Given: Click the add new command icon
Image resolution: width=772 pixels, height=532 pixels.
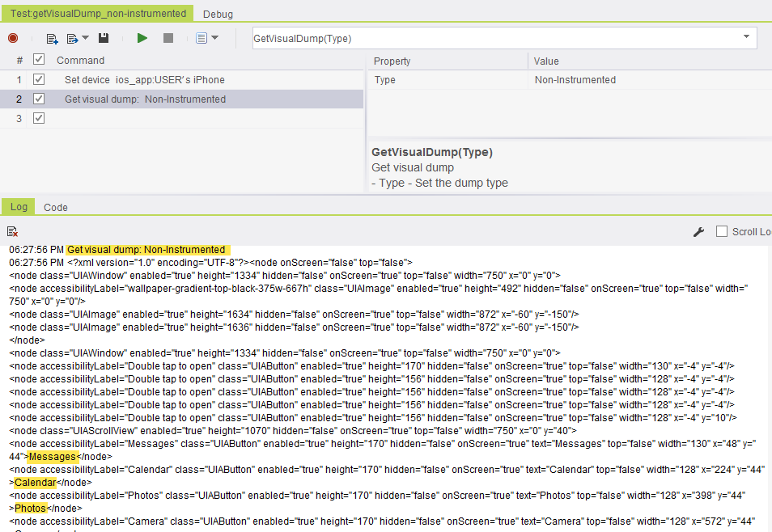Looking at the screenshot, I should (52, 38).
